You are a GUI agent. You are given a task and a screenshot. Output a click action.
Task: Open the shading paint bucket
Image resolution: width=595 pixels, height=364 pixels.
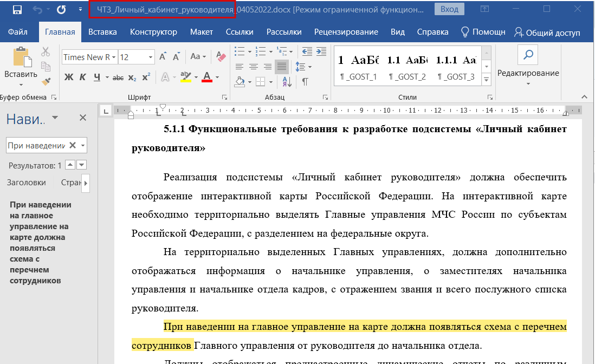(240, 81)
